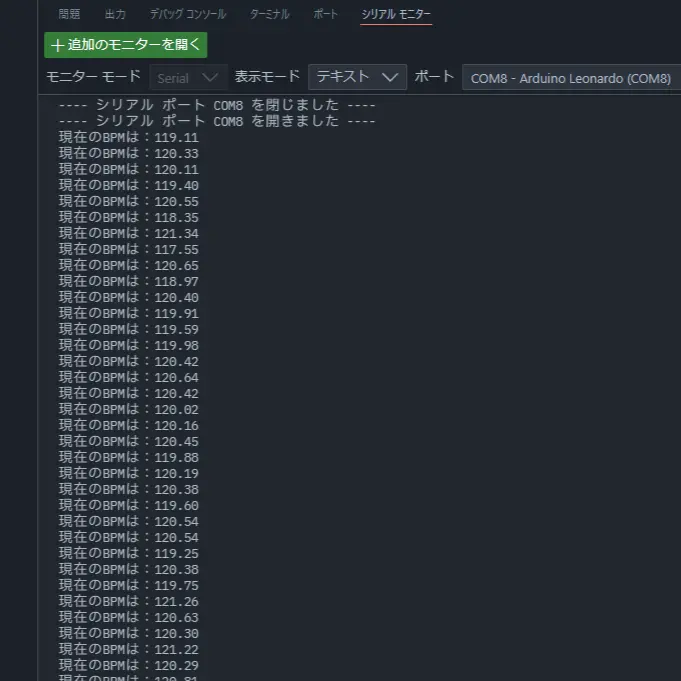Select the ポート tab

click(x=325, y=15)
